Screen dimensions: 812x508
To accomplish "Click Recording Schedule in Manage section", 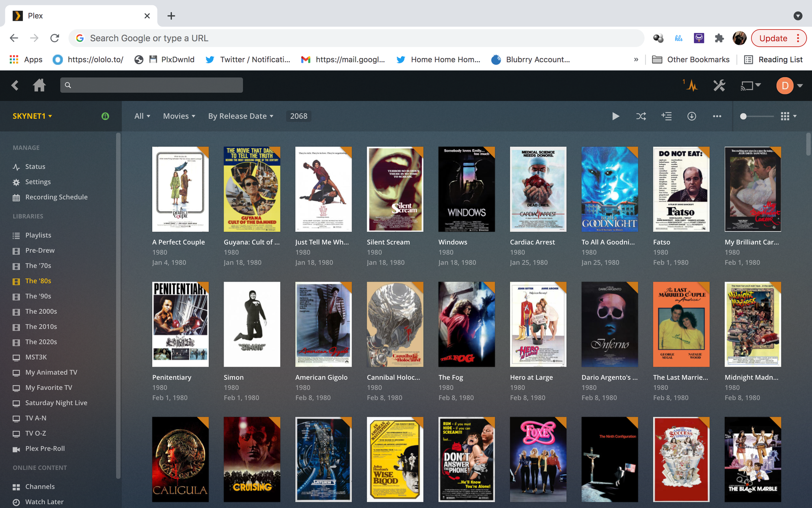I will click(56, 197).
